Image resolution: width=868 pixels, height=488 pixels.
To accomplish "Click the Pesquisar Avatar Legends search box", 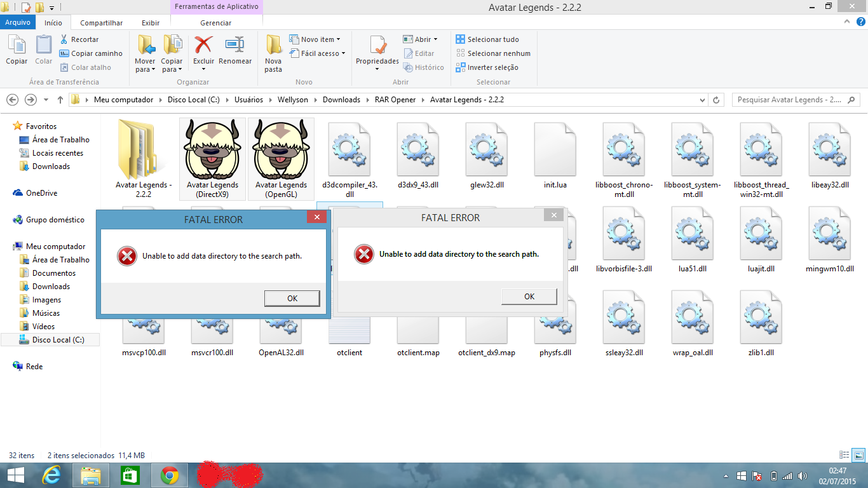I will (796, 100).
